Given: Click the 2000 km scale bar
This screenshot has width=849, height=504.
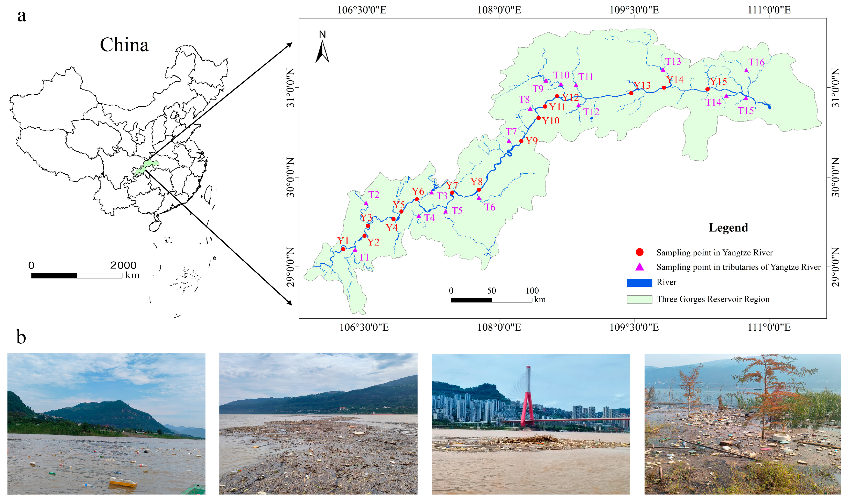Looking at the screenshot, I should point(77,276).
